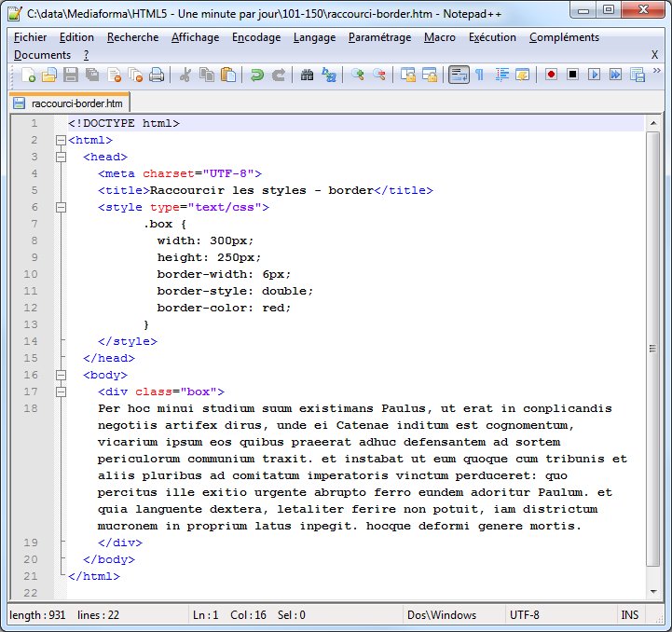Open the Encodage menu
This screenshot has width=672, height=632.
[255, 37]
